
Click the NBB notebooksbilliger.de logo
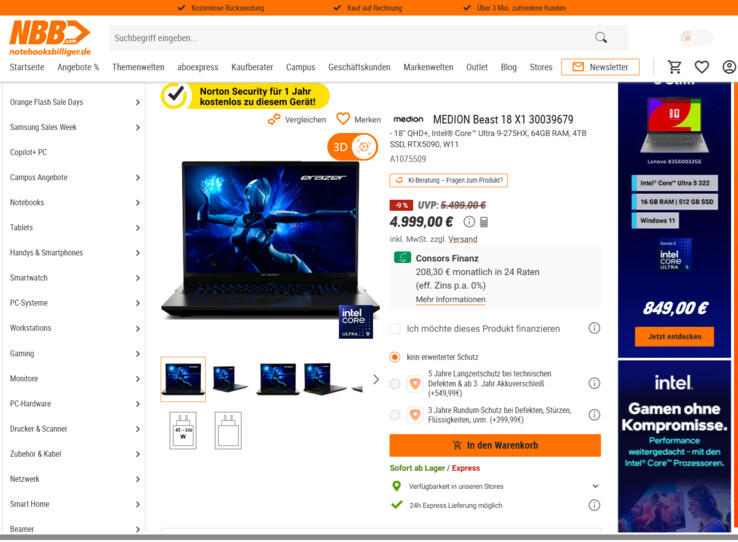click(50, 38)
